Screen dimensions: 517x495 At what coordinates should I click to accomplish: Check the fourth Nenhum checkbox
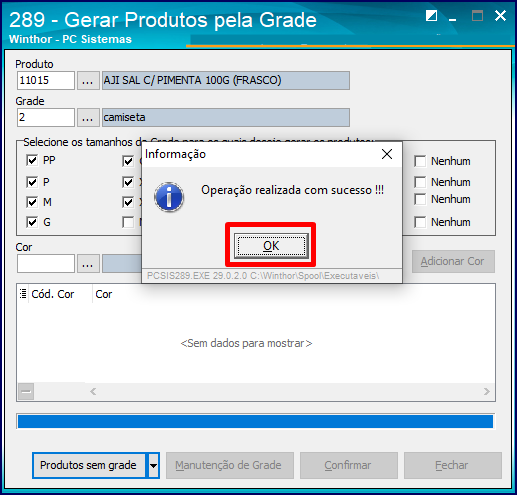point(420,222)
